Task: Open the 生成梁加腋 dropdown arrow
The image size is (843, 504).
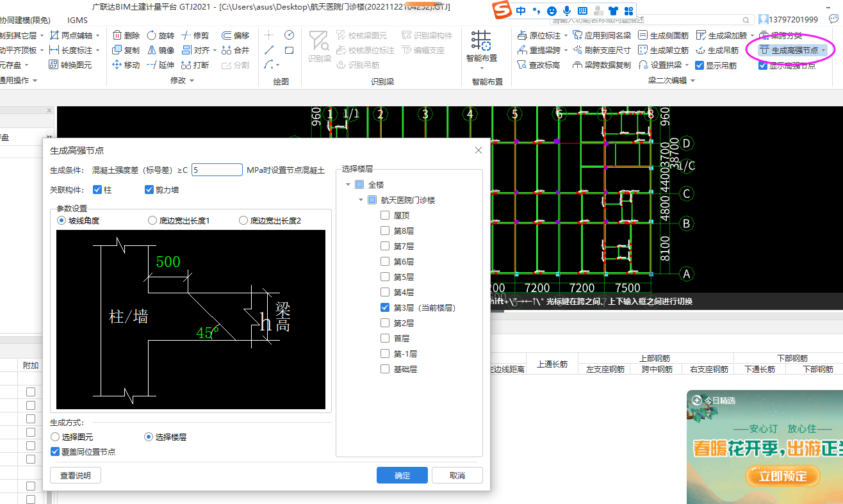Action: (751, 35)
